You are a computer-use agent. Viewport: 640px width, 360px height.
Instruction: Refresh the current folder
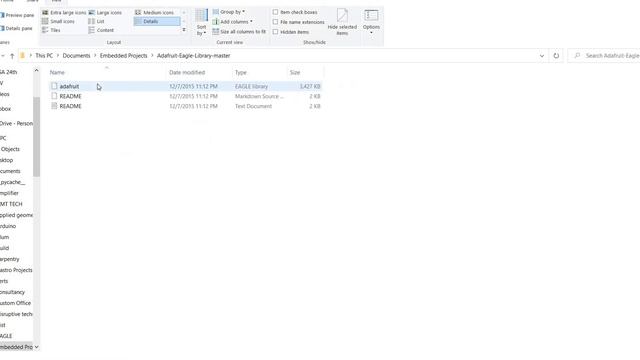(x=556, y=56)
